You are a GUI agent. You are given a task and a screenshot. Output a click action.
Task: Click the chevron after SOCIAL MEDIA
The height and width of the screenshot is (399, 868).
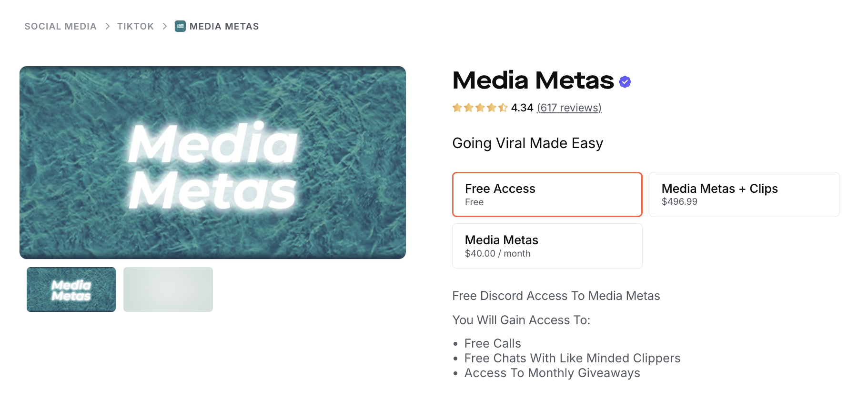[x=107, y=26]
